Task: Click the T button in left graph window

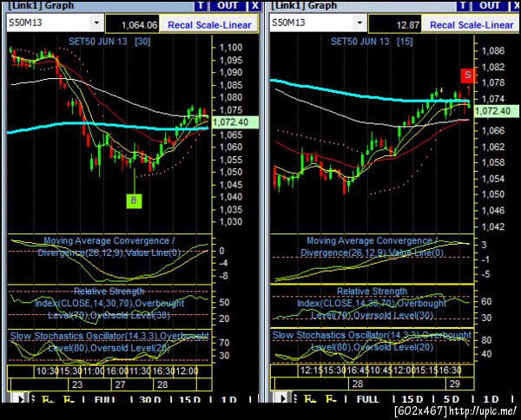Action: pos(201,5)
